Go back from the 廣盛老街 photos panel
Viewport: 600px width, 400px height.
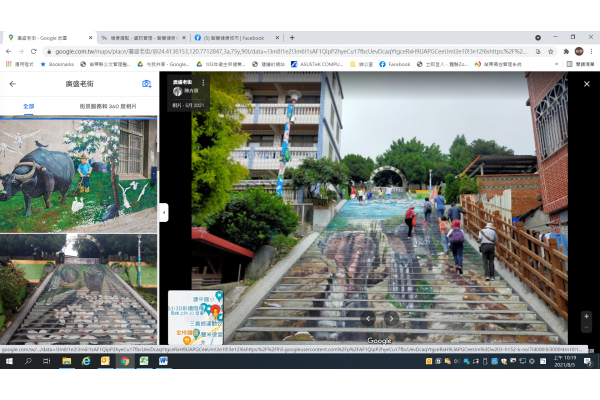[x=13, y=84]
